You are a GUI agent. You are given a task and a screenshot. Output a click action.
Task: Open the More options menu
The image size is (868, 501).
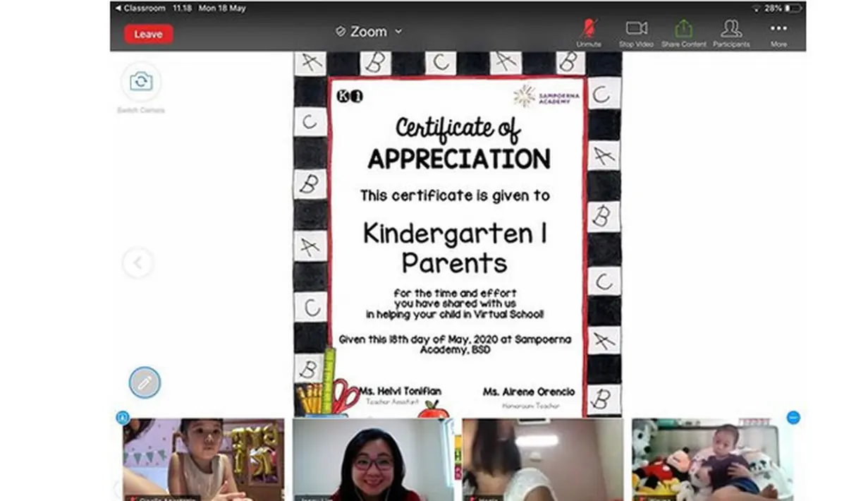click(778, 32)
